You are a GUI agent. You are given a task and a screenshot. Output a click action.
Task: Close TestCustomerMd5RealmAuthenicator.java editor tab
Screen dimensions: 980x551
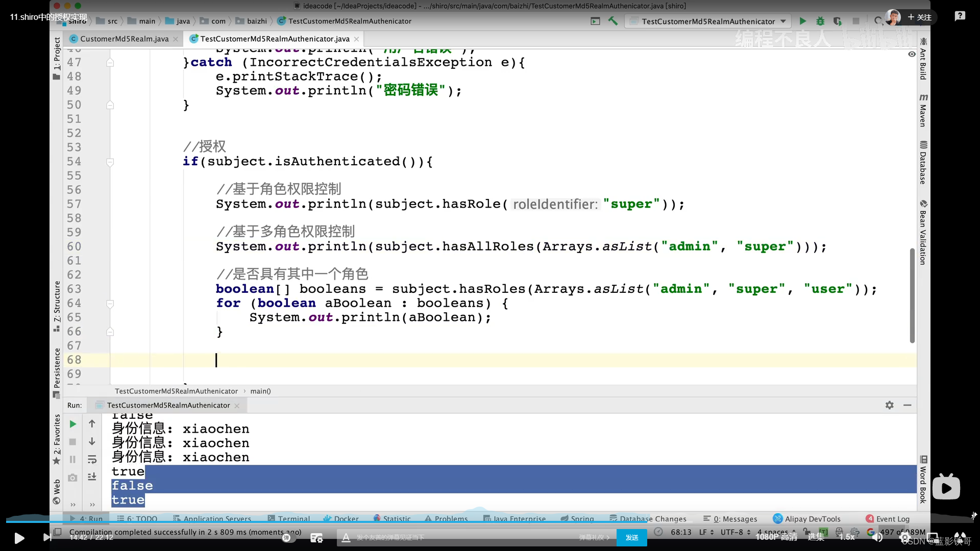pos(356,39)
